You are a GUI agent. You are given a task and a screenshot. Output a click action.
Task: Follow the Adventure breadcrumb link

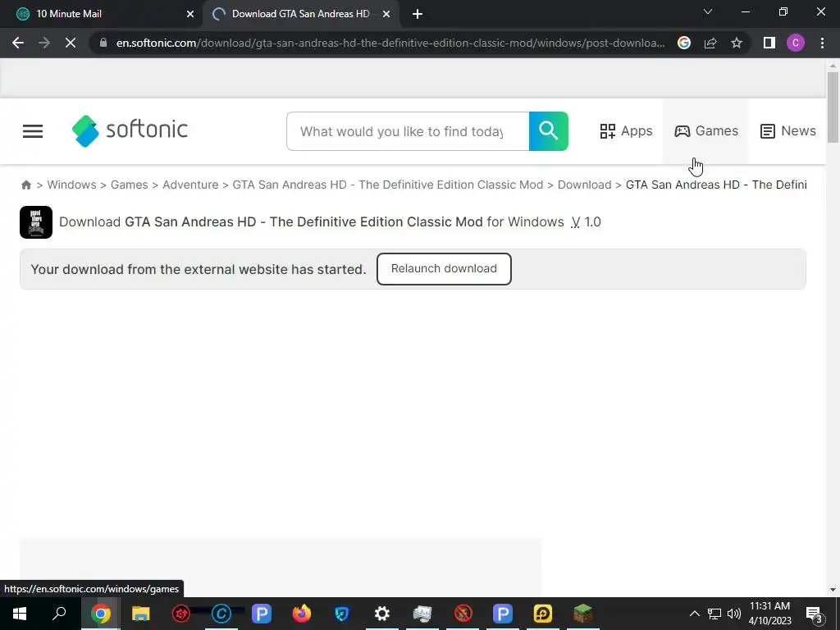click(x=190, y=185)
